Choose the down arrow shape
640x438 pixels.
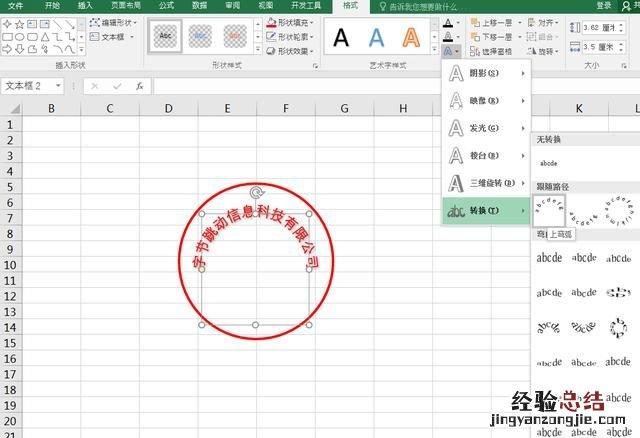pyautogui.click(x=19, y=49)
